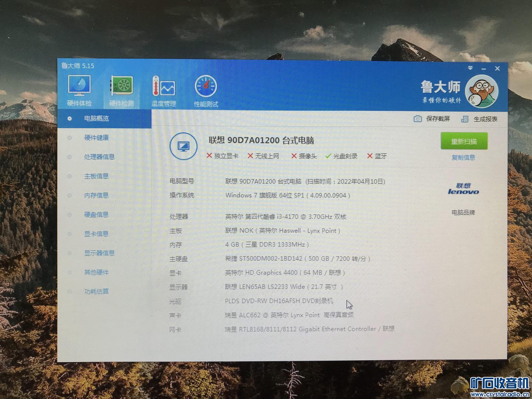Click the 电脑品牌 label under Lenovo logo
Screen dimensions: 532x399
point(463,212)
